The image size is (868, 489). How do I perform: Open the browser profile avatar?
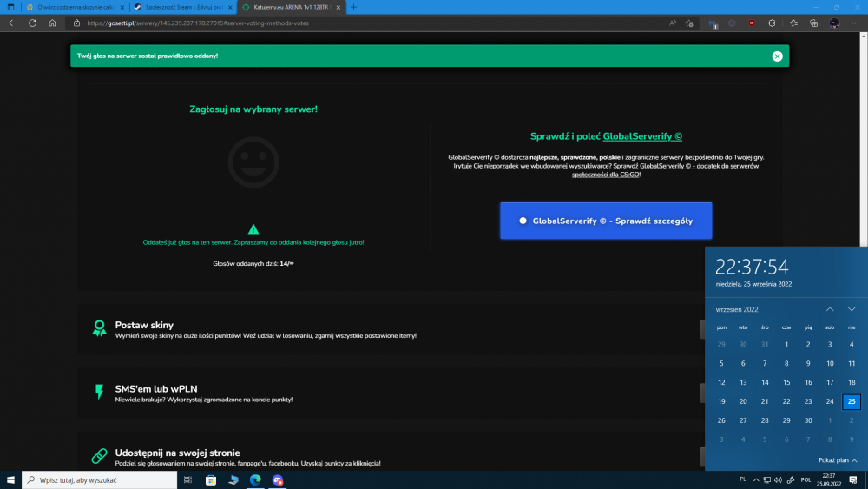coord(834,23)
